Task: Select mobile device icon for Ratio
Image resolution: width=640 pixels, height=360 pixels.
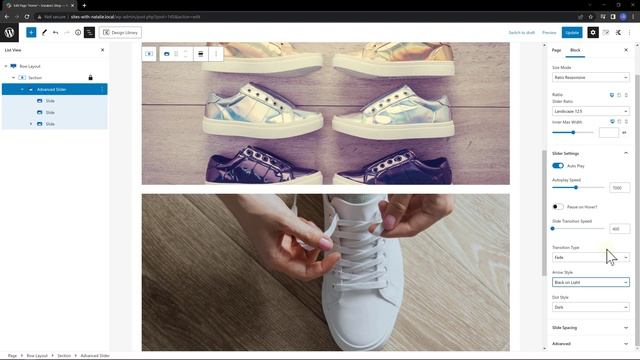Action: tap(626, 95)
